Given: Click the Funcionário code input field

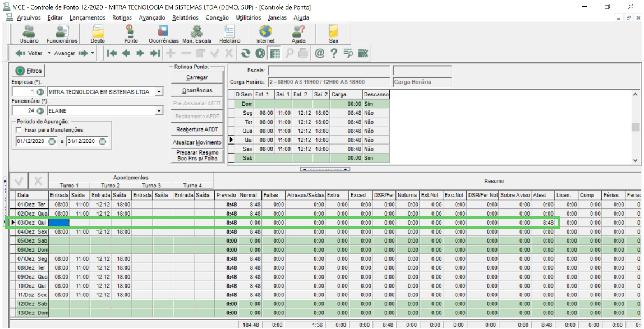Looking at the screenshot, I should pyautogui.click(x=25, y=111).
